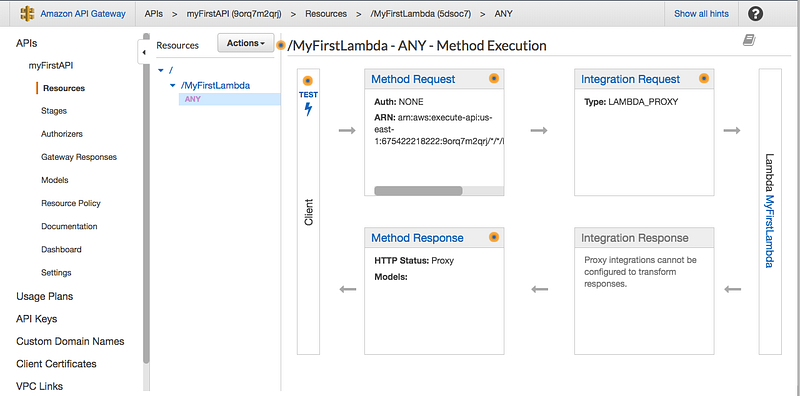Click Resources in the breadcrumb

pos(326,14)
